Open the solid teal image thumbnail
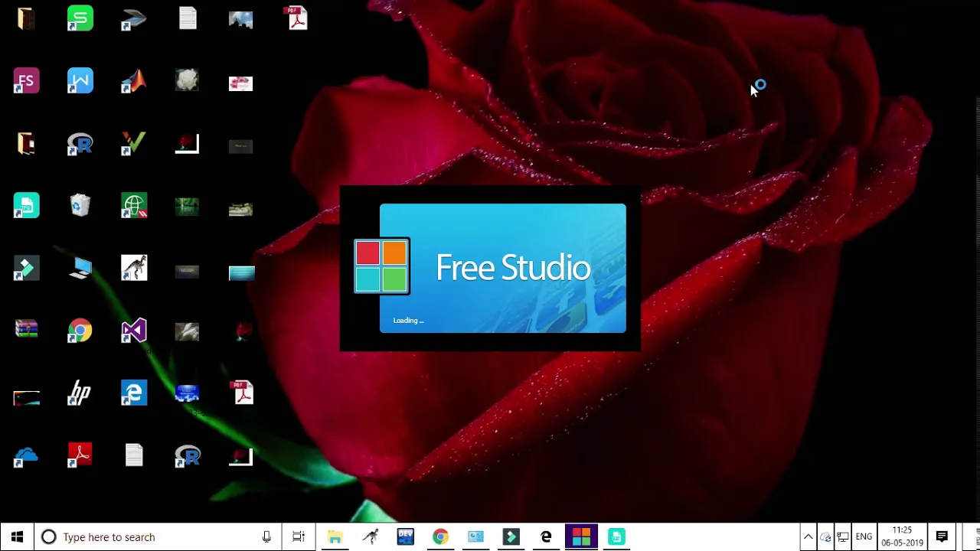This screenshot has height=551, width=980. (x=241, y=273)
